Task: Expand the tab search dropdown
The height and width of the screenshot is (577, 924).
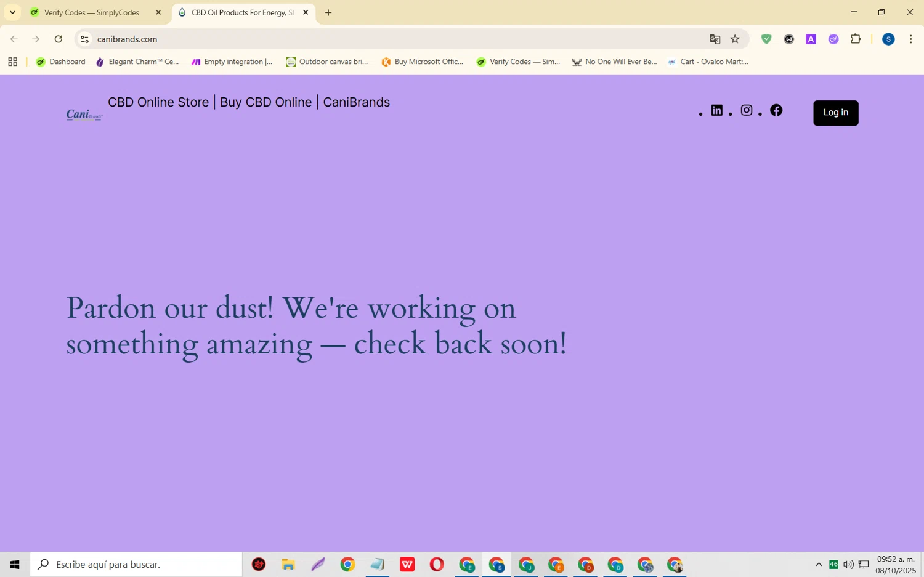Action: [12, 12]
